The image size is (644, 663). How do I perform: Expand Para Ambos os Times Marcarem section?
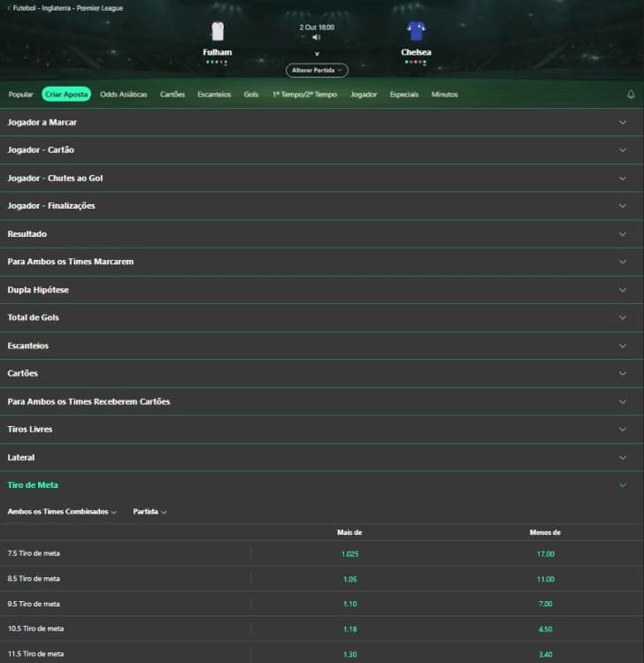[322, 262]
